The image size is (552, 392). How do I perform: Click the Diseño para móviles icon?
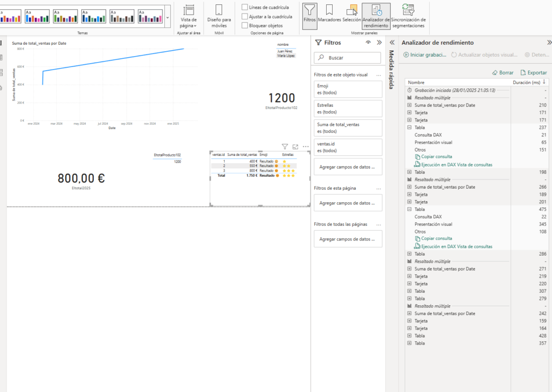click(219, 16)
